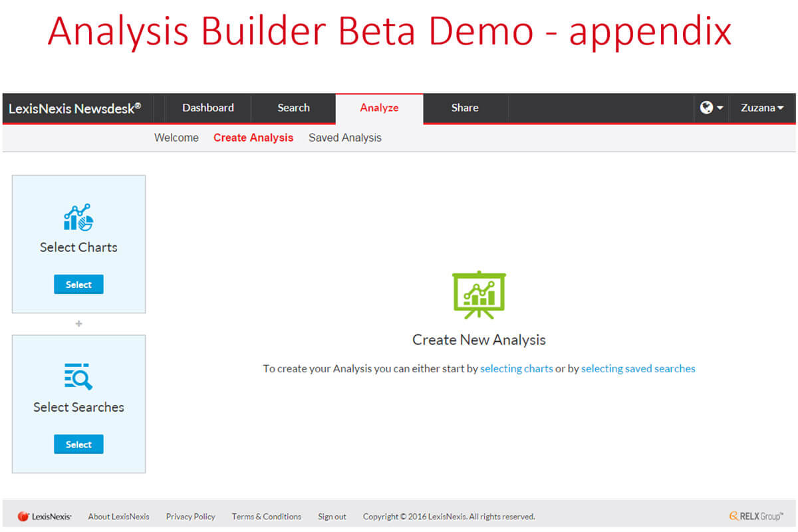Viewport: 798px width, 532px height.
Task: Open the Saved Analysis subtab
Action: click(x=345, y=138)
